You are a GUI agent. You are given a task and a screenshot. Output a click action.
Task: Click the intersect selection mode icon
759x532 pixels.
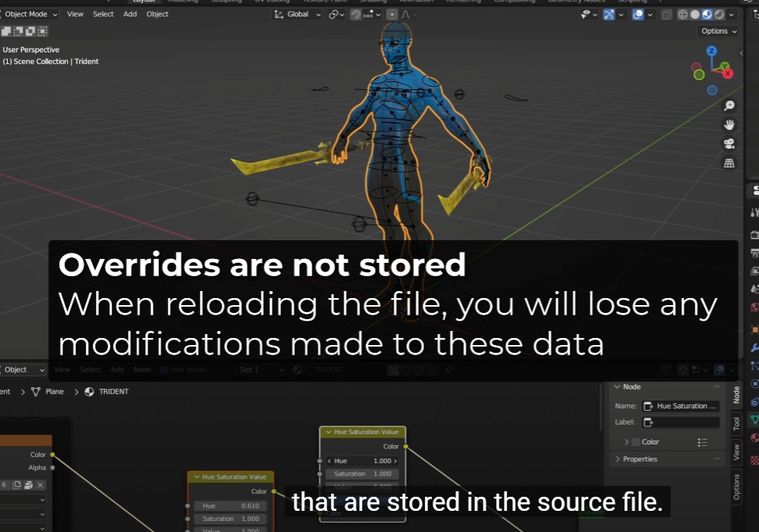[42, 31]
